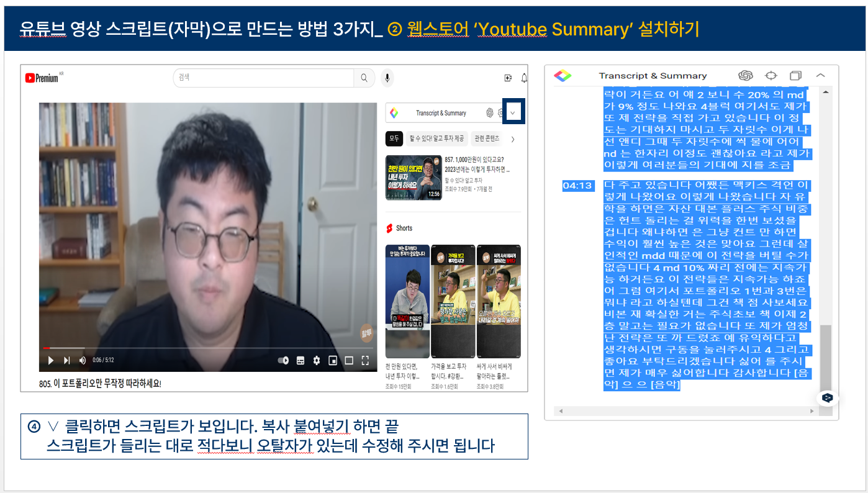Click the video title '805. 이 포트폴리오만 무작정 따라하세요!'
This screenshot has width=868, height=493.
click(100, 384)
